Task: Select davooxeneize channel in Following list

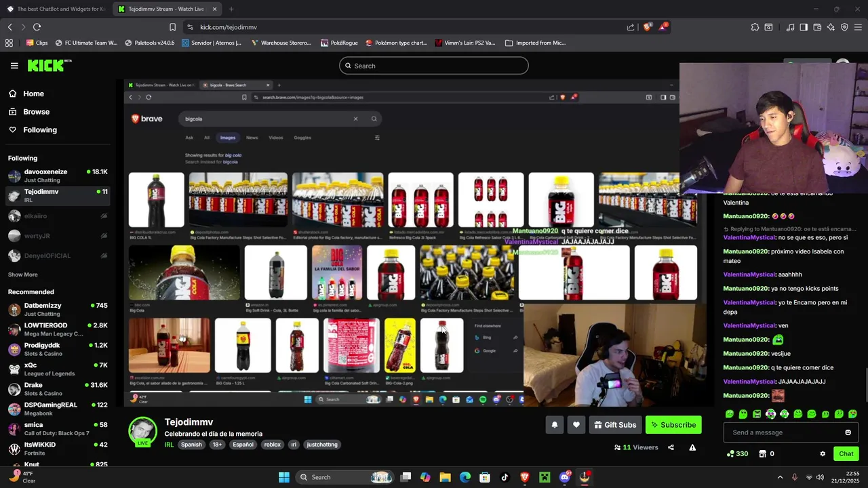Action: (58, 176)
